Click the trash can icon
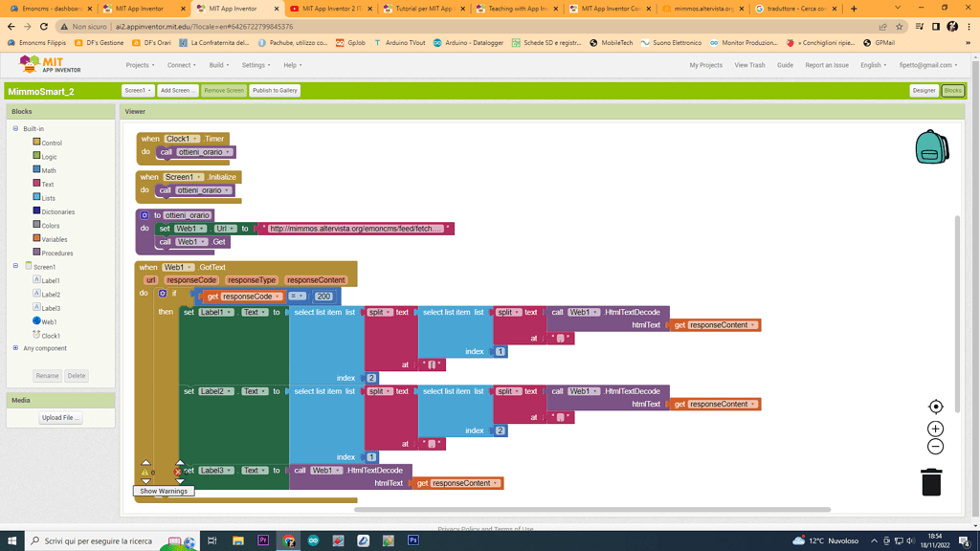 [931, 482]
